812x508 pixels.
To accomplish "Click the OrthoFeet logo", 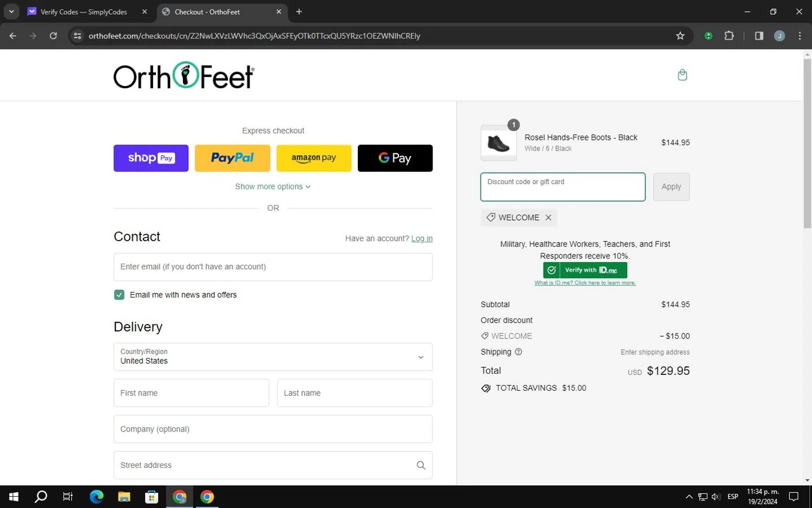I will click(184, 75).
